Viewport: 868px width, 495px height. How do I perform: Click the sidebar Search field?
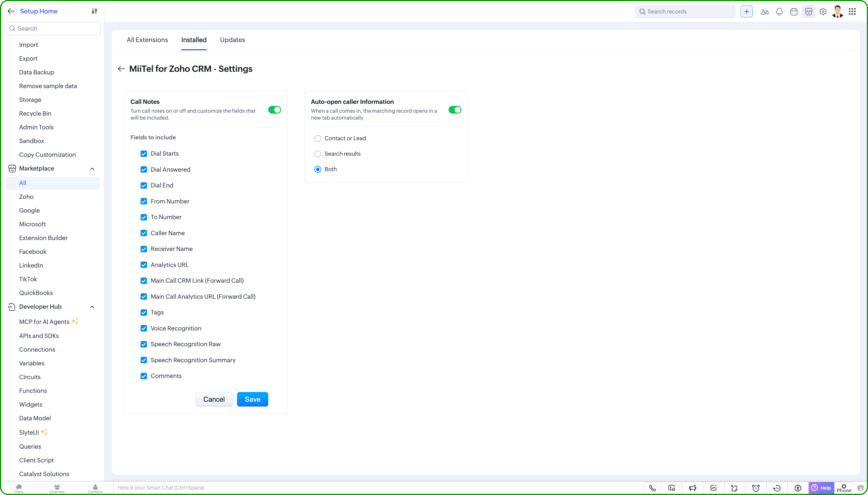tap(53, 29)
